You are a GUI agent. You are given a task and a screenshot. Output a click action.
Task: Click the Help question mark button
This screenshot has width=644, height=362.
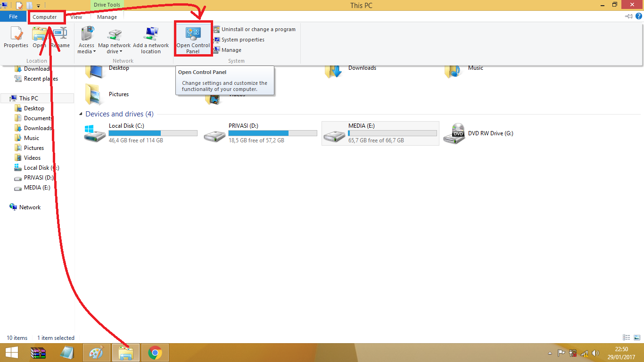[639, 16]
